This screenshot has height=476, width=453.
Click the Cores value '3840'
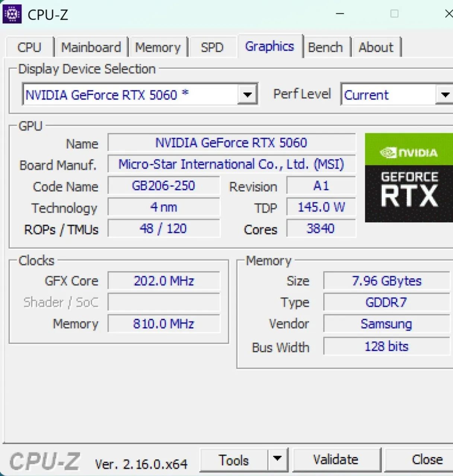tap(321, 228)
